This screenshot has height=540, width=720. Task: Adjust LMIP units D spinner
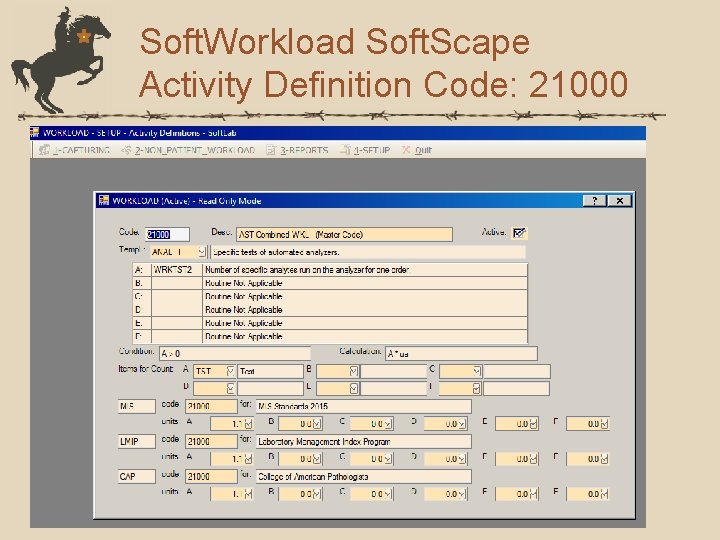pos(462,459)
